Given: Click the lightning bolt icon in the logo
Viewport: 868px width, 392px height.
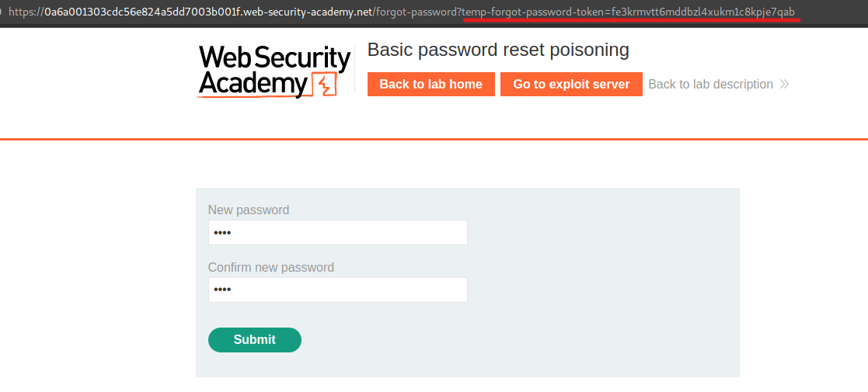Looking at the screenshot, I should (324, 85).
